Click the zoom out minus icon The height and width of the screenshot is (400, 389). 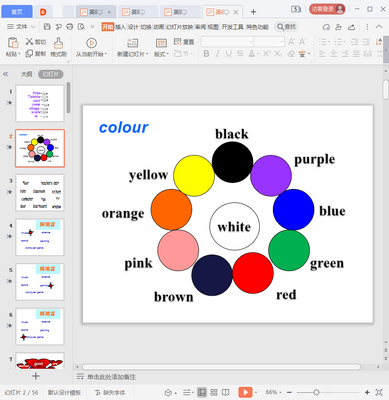(x=289, y=392)
